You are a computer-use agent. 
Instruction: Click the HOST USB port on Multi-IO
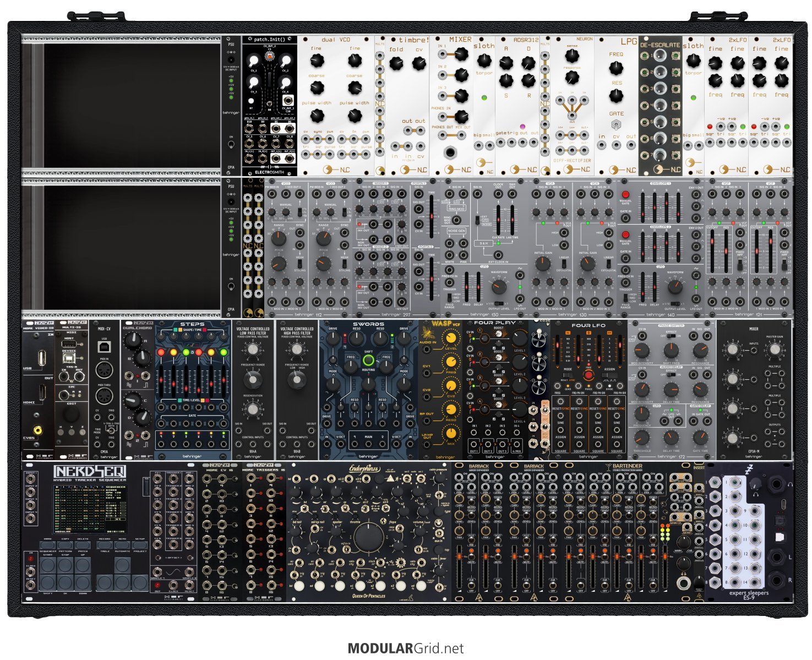[70, 343]
